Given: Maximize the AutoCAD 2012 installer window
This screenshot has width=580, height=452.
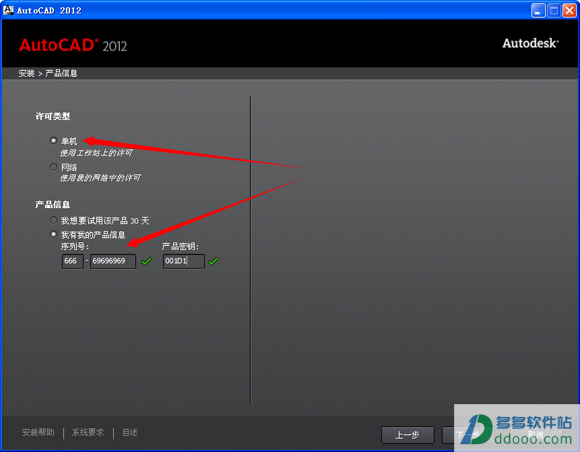Looking at the screenshot, I should (x=554, y=11).
